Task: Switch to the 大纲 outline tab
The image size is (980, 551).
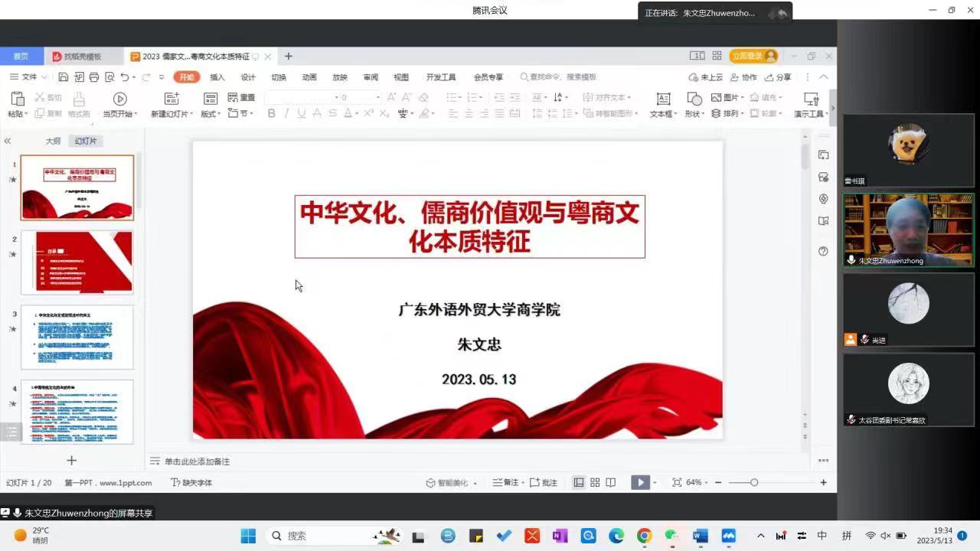Action: pyautogui.click(x=53, y=141)
